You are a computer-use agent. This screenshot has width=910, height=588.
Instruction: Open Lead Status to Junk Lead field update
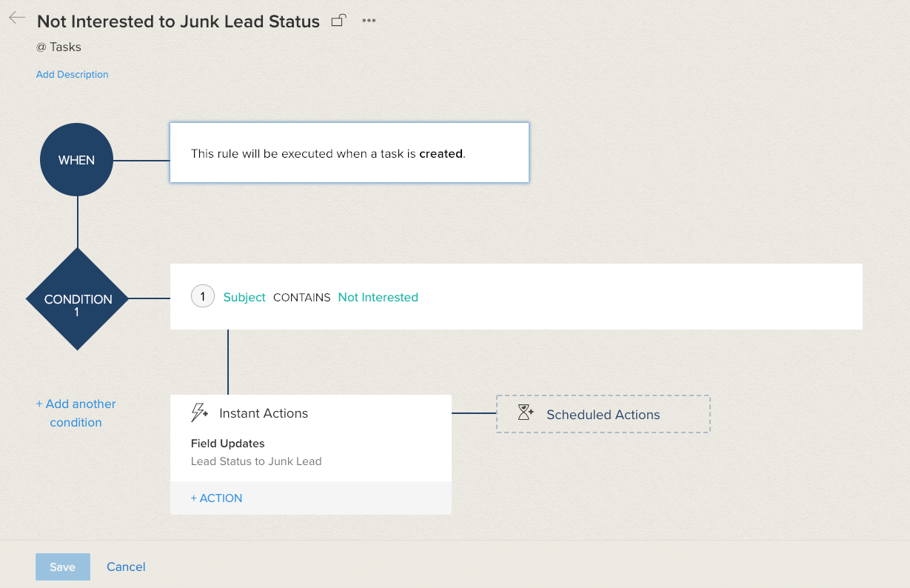[256, 461]
